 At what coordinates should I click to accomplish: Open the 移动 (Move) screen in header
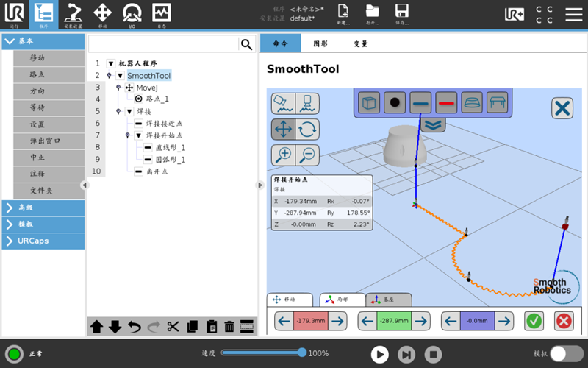point(102,15)
